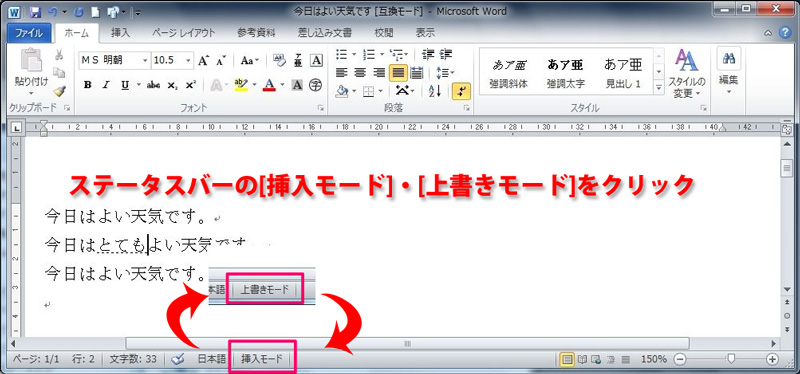This screenshot has width=800, height=374.
Task: Open the 10.5 font size dropdown
Action: [x=189, y=60]
